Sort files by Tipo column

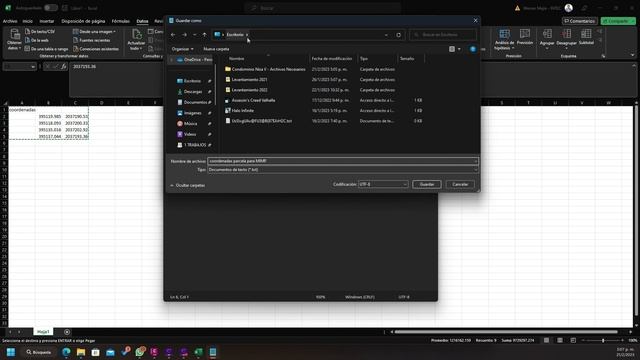tap(364, 59)
